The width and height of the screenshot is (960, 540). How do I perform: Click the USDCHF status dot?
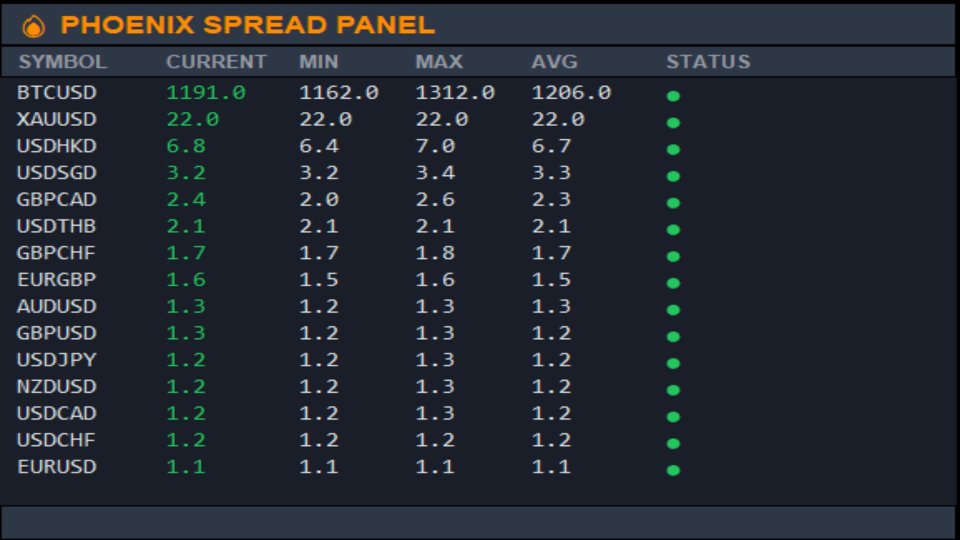coord(673,443)
